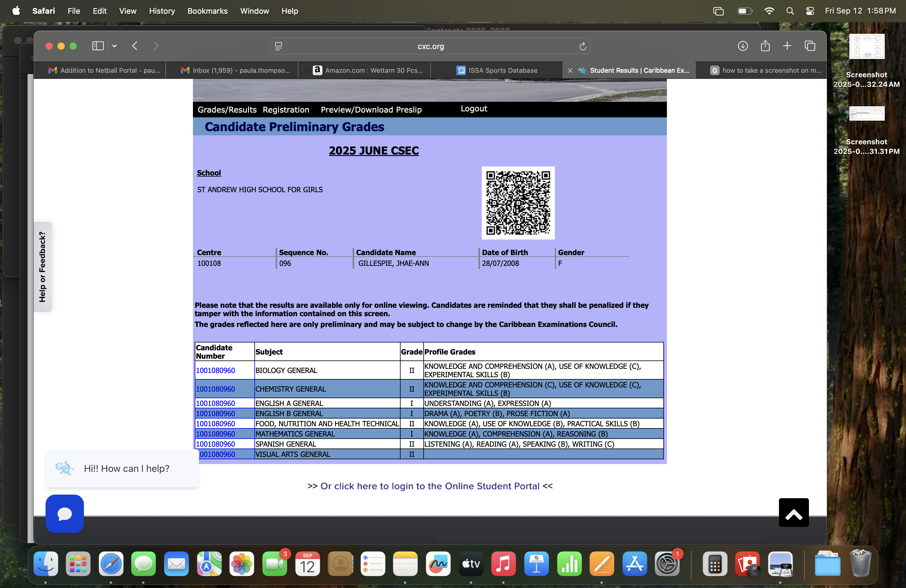Open Finder from the Dock
Screen dimensions: 906x588
tap(46, 564)
